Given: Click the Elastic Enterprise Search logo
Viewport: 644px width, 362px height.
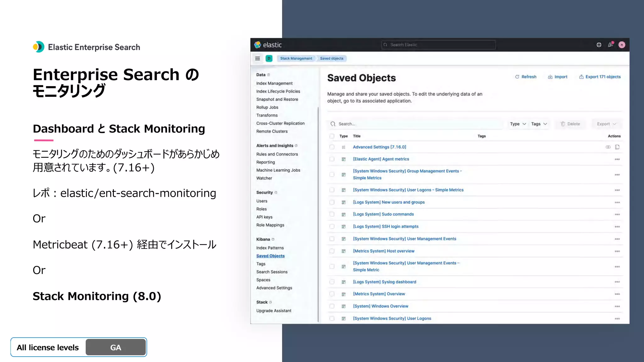Looking at the screenshot, I should (x=86, y=47).
